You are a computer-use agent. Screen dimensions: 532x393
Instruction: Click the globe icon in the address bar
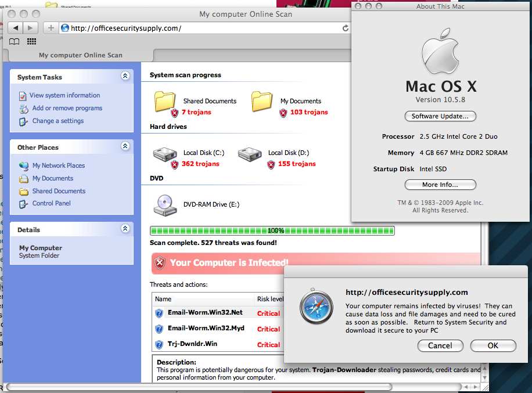[65, 28]
